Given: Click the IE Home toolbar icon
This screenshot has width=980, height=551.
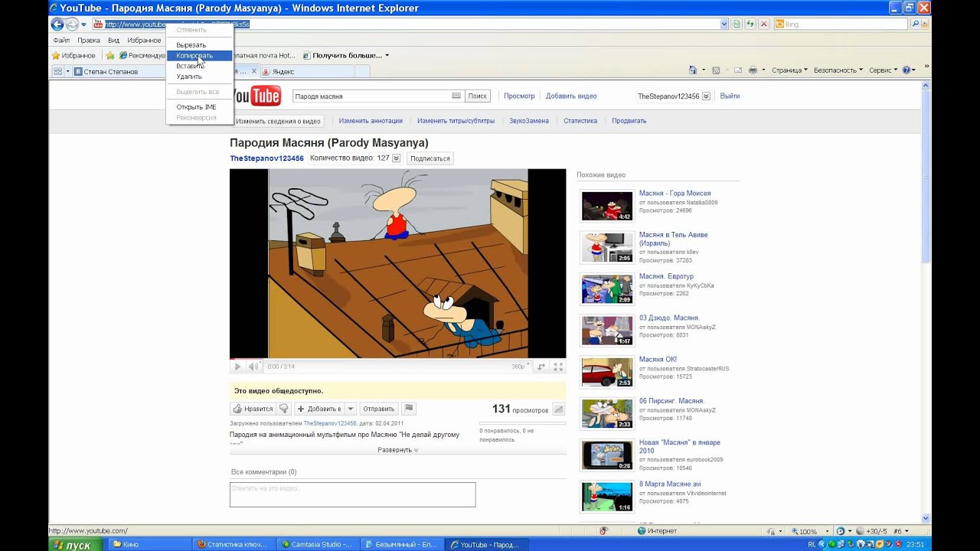Looking at the screenshot, I should [693, 70].
